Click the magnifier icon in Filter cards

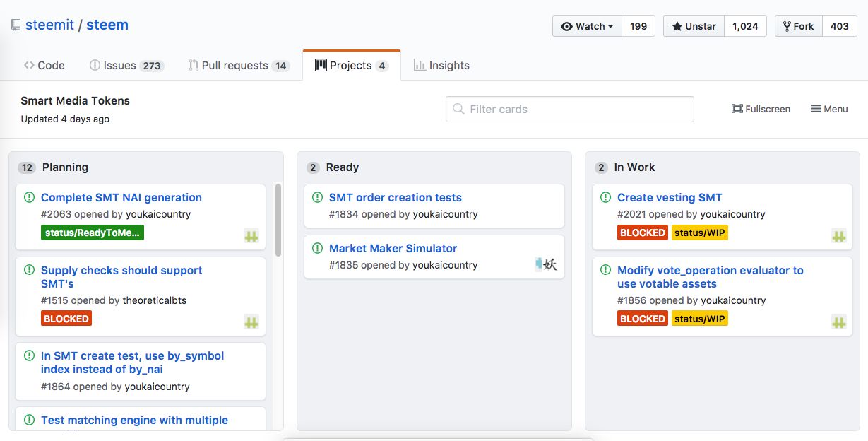tap(459, 110)
